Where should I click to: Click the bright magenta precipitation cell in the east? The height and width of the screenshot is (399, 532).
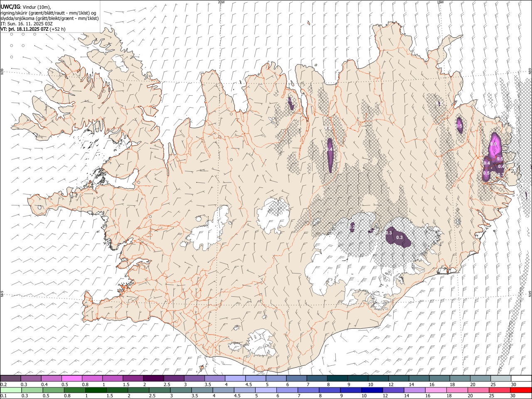(x=494, y=145)
